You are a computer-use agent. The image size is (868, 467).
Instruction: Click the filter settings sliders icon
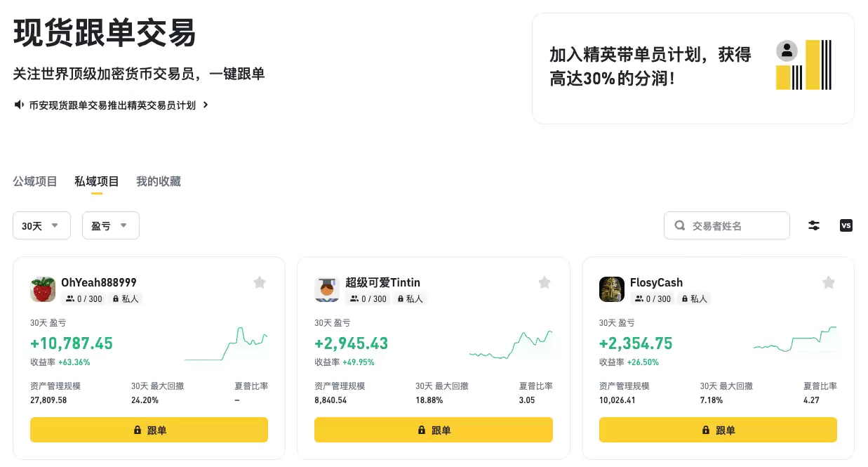814,225
